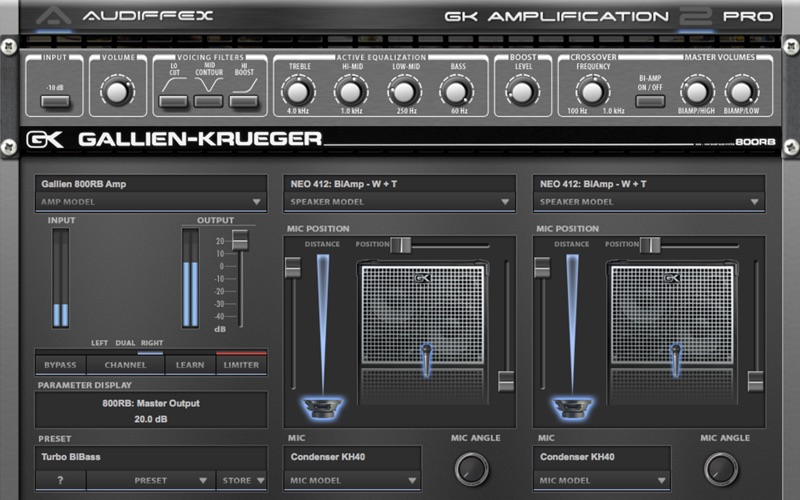
Task: Open the right Speaker Model dropdown
Action: pyautogui.click(x=649, y=202)
